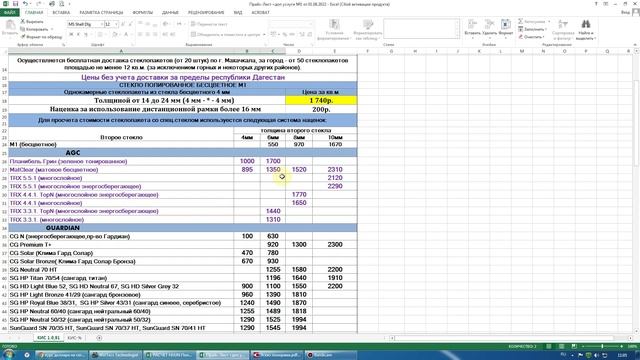Switch to the РАЗМЕТКА СТРАНИЦЫ tab

point(101,13)
